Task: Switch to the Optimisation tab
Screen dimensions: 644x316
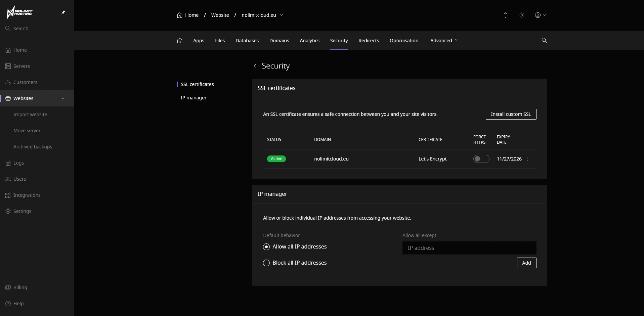Action: point(404,41)
